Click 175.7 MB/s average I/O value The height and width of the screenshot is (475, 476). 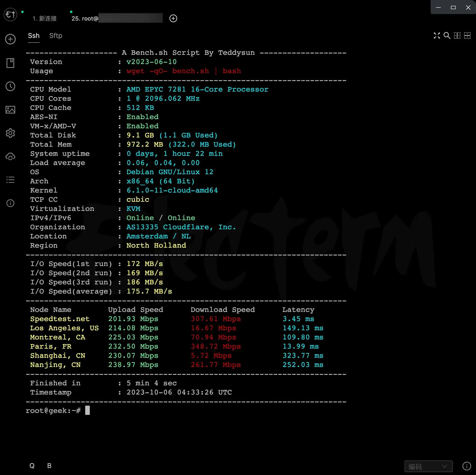(x=149, y=292)
